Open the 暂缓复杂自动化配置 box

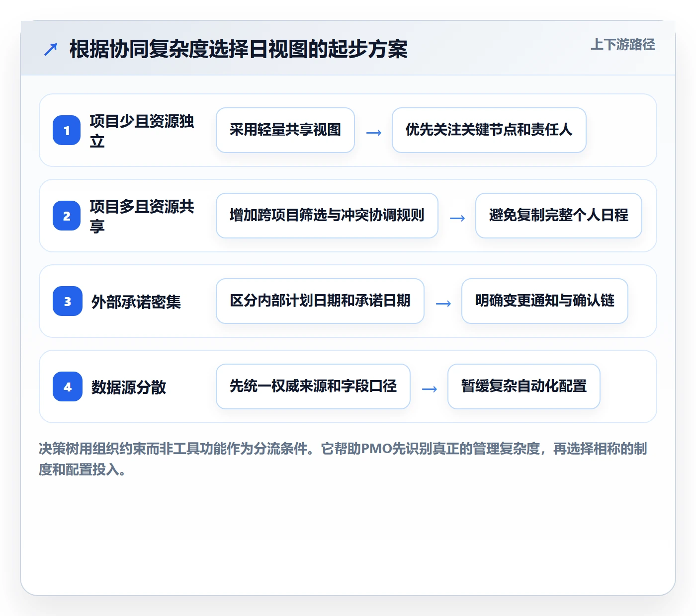[x=524, y=386]
